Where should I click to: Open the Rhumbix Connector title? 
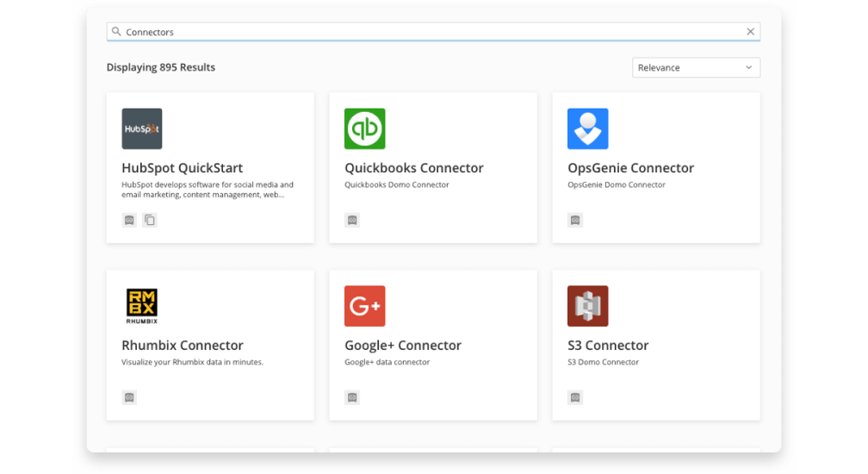click(x=183, y=345)
